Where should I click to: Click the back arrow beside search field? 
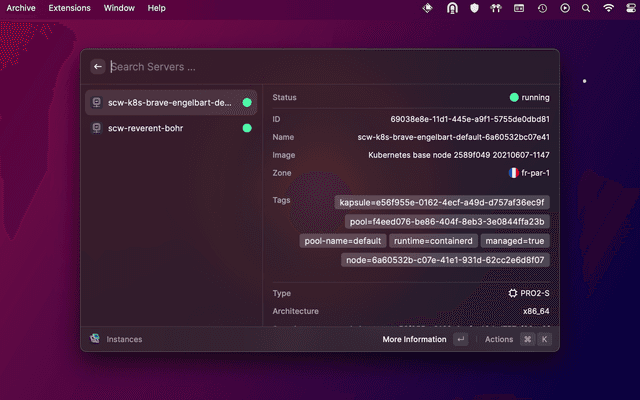(98, 67)
